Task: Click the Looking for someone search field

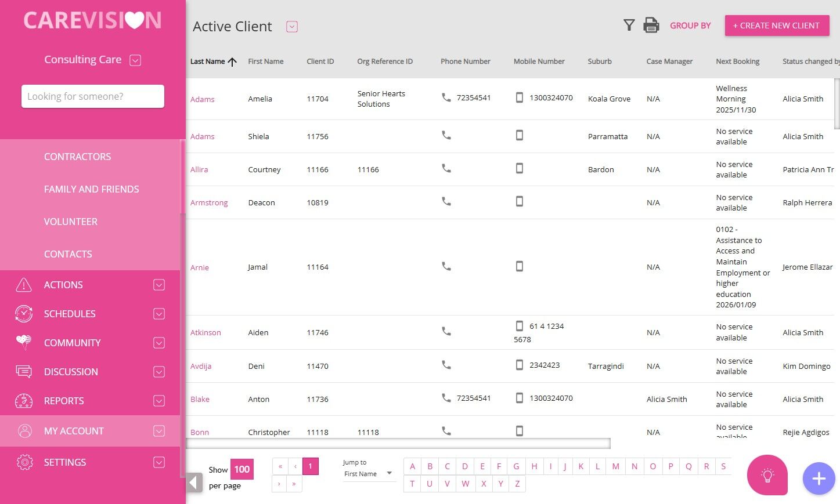Action: click(93, 96)
